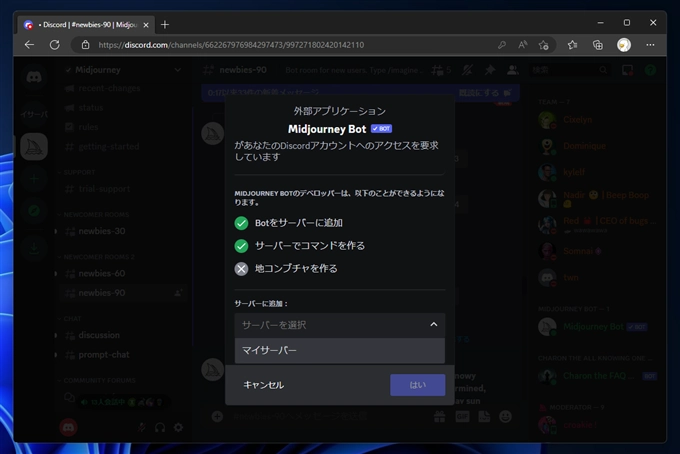Choose マイサーバー from the server list
Screen dimensions: 680x454
340,350
